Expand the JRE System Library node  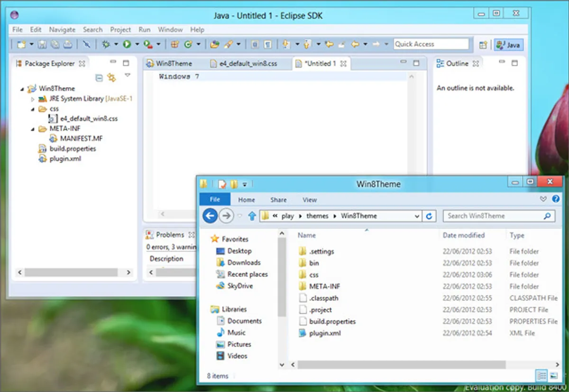pyautogui.click(x=33, y=99)
